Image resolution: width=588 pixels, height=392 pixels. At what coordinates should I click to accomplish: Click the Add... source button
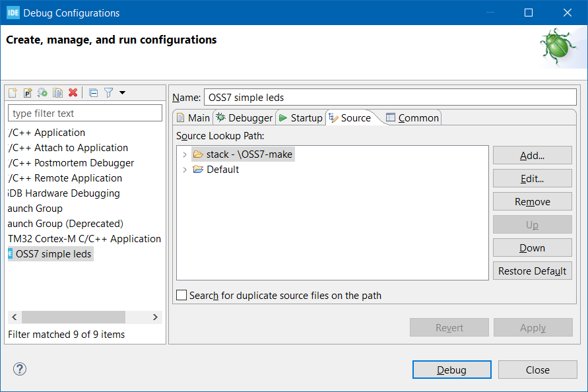tap(532, 156)
